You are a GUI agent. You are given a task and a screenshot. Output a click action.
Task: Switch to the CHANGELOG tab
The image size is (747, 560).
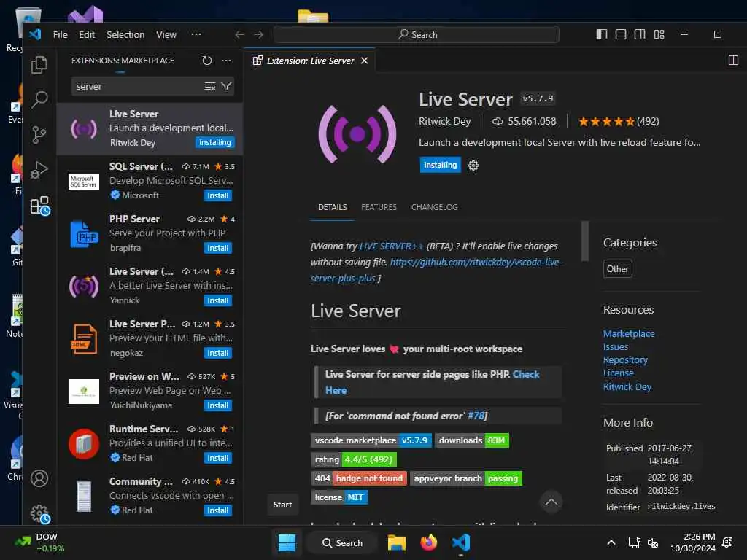[435, 207]
